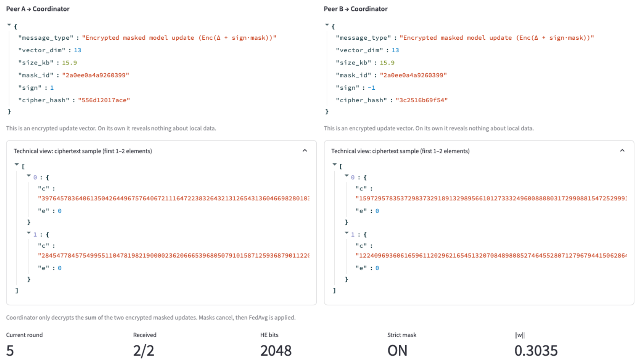Image resolution: width=640 pixels, height=364 pixels.
Task: Collapse Peer A's root JSON object triangle
Action: pos(9,24)
